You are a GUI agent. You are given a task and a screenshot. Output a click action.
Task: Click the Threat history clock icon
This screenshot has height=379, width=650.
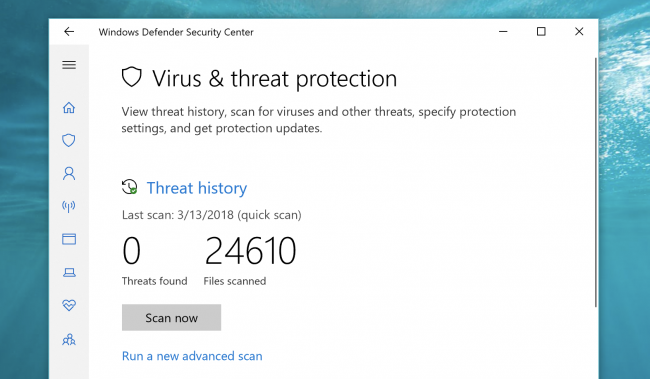coord(129,187)
